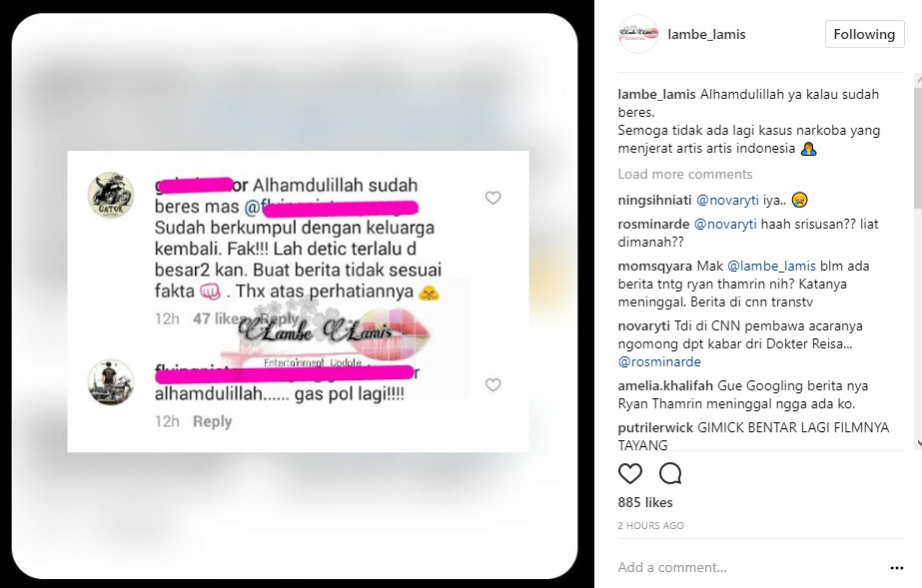This screenshot has width=922, height=588.
Task: Toggle the Following button
Action: coord(864,34)
